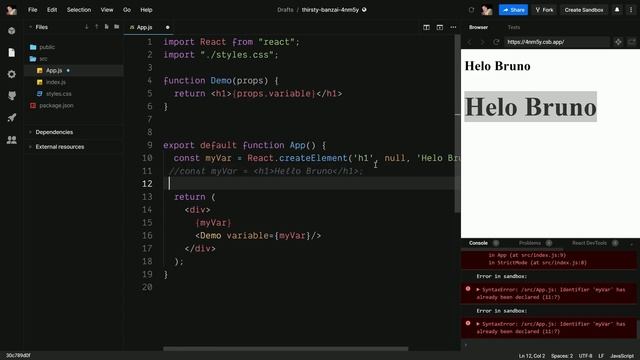
Task: Open the Edit menu
Action: point(52,10)
